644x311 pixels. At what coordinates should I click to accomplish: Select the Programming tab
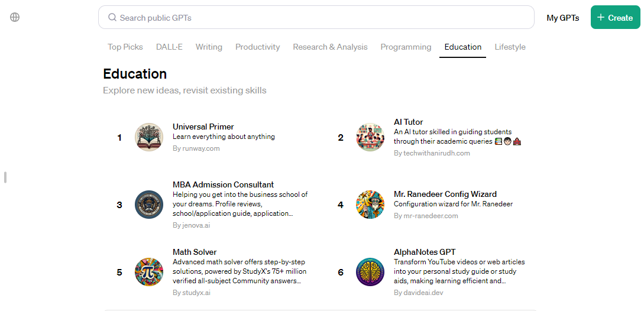point(406,47)
